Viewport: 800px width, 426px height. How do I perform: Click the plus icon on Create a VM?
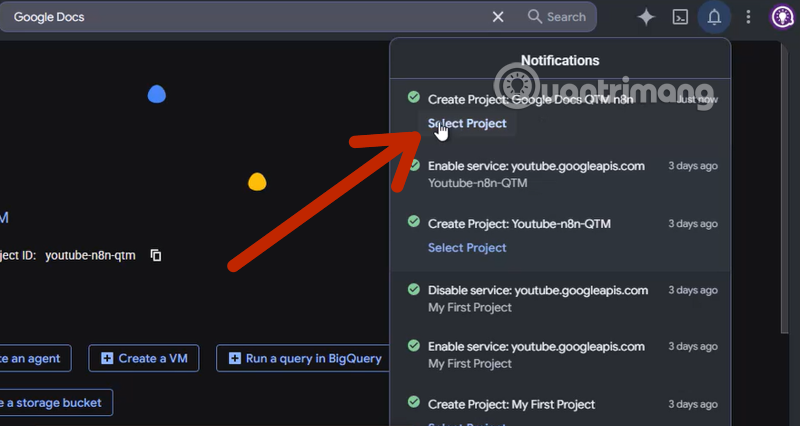[107, 358]
